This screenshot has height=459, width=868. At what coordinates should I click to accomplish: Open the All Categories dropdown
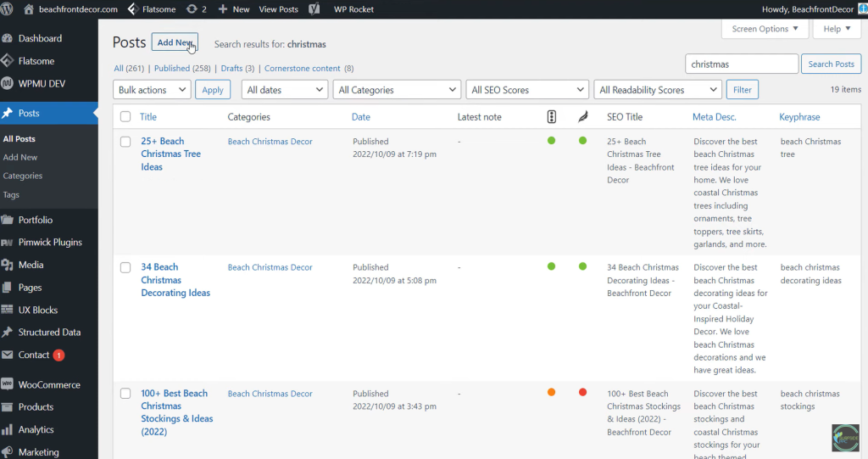pos(397,89)
